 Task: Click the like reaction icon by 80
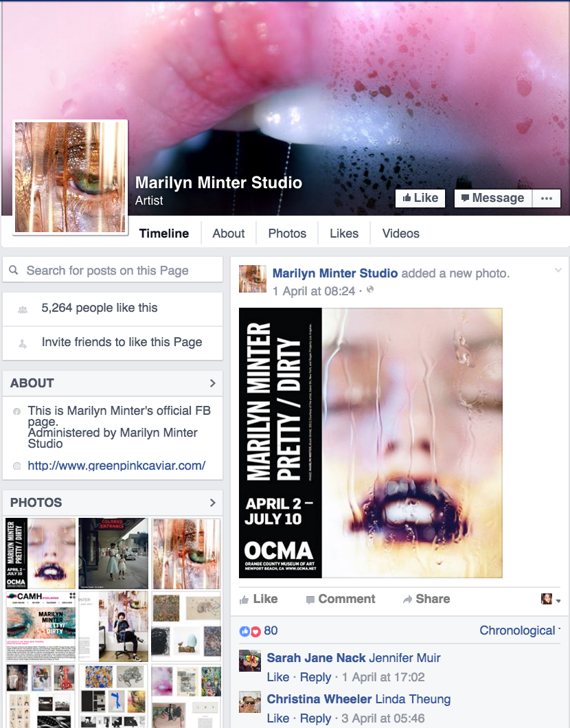coord(244,631)
